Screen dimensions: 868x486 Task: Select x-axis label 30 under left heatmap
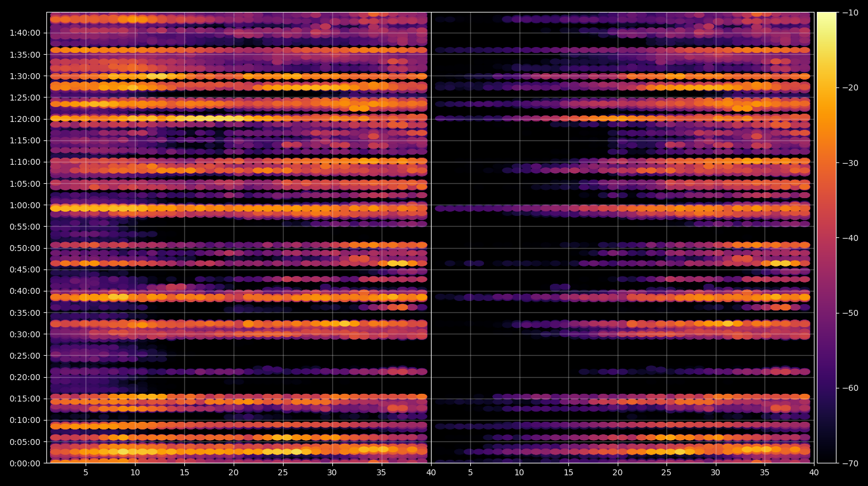point(332,473)
